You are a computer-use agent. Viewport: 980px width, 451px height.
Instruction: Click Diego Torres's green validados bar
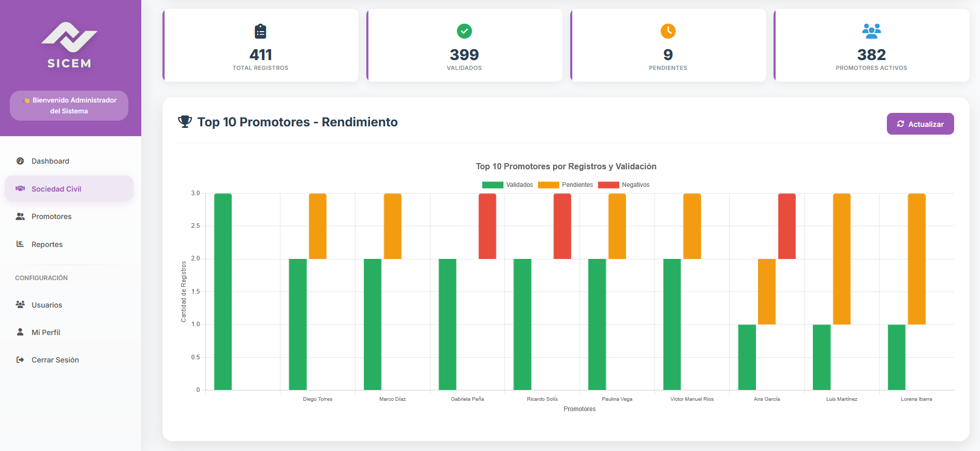coord(298,324)
